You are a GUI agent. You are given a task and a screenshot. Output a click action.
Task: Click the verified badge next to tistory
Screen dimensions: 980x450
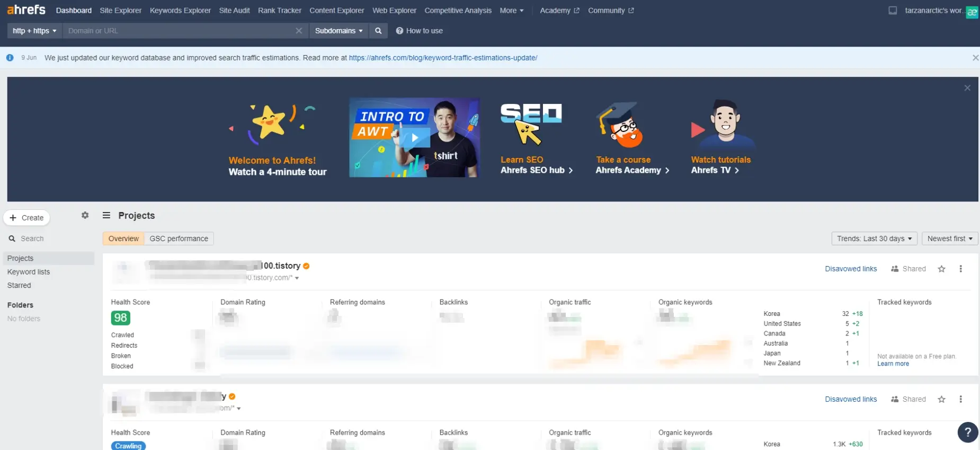pyautogui.click(x=306, y=266)
